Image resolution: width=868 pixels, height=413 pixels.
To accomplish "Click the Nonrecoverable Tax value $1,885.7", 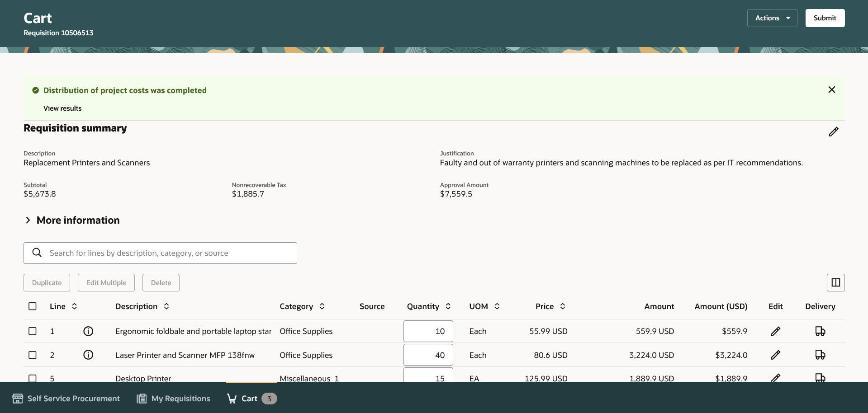I will pyautogui.click(x=248, y=194).
